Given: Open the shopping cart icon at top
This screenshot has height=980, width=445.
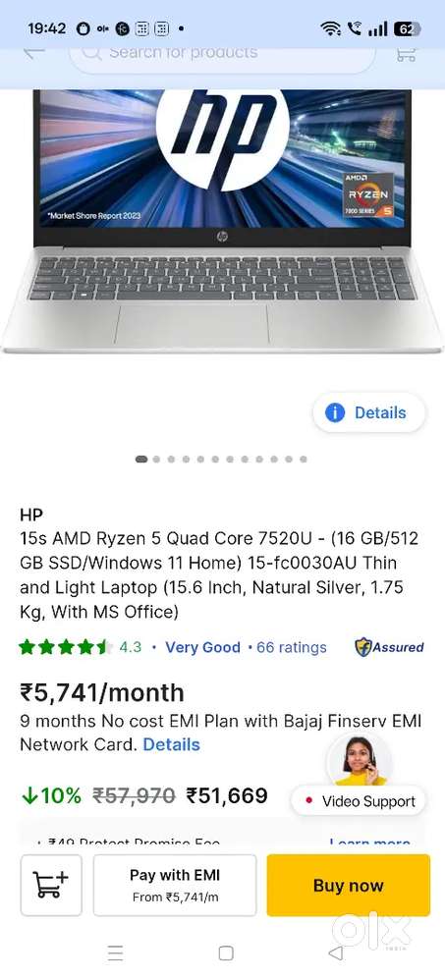Looking at the screenshot, I should 407,52.
